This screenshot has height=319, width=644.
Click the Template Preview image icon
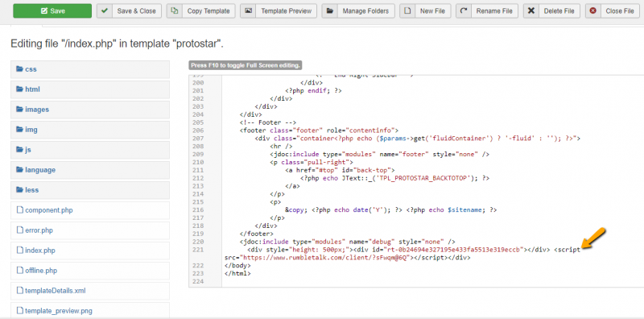[248, 11]
